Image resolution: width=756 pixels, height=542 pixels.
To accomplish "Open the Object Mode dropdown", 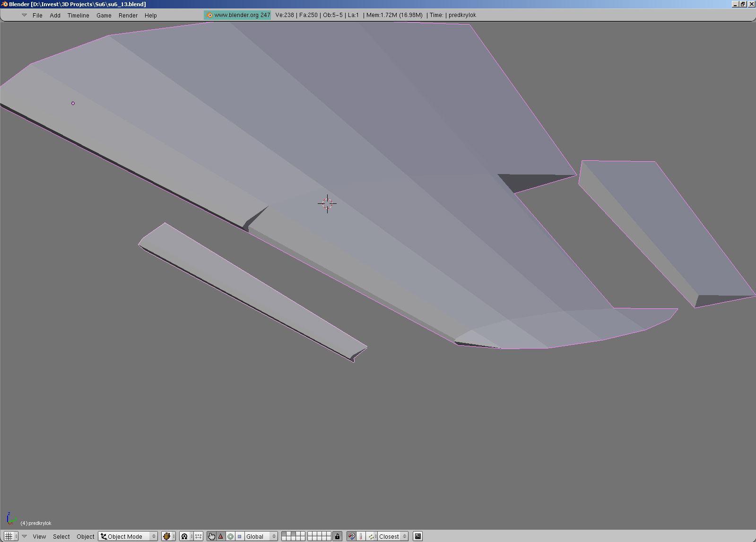I will point(128,536).
